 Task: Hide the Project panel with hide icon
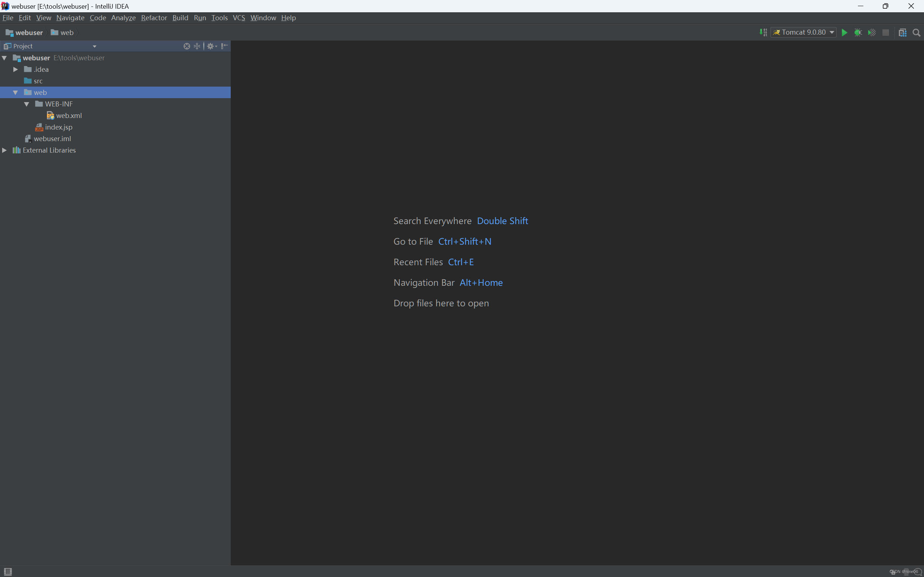point(225,46)
